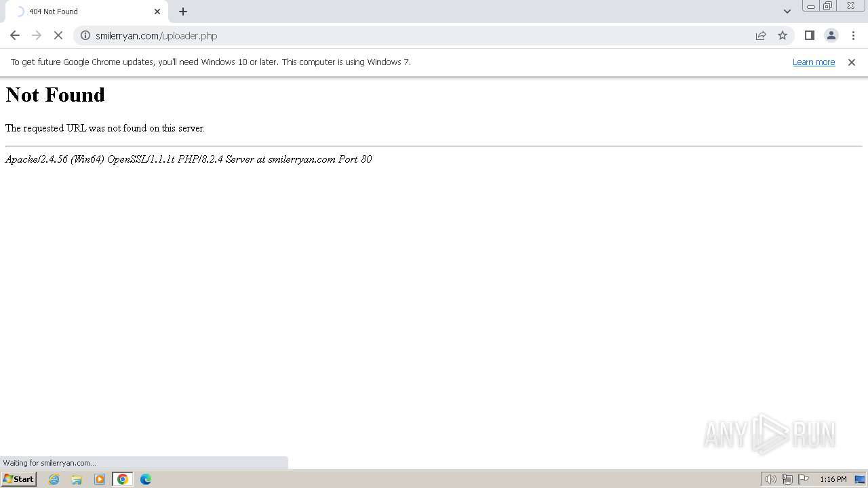The width and height of the screenshot is (868, 488).
Task: Click the Apache server signature line
Action: (189, 159)
